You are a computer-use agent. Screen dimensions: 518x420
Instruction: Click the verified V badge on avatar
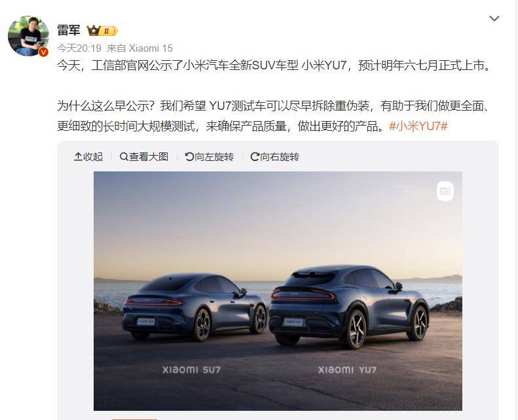[x=43, y=52]
